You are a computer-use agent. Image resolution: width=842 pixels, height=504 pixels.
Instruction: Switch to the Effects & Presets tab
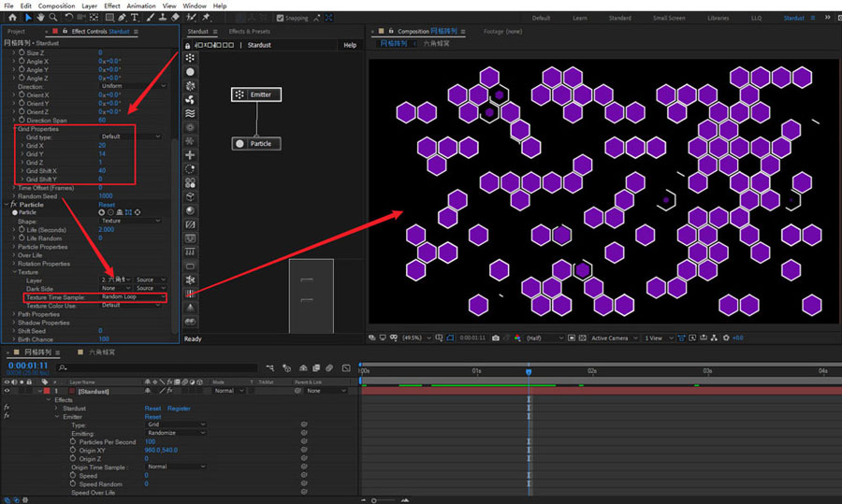(x=250, y=31)
